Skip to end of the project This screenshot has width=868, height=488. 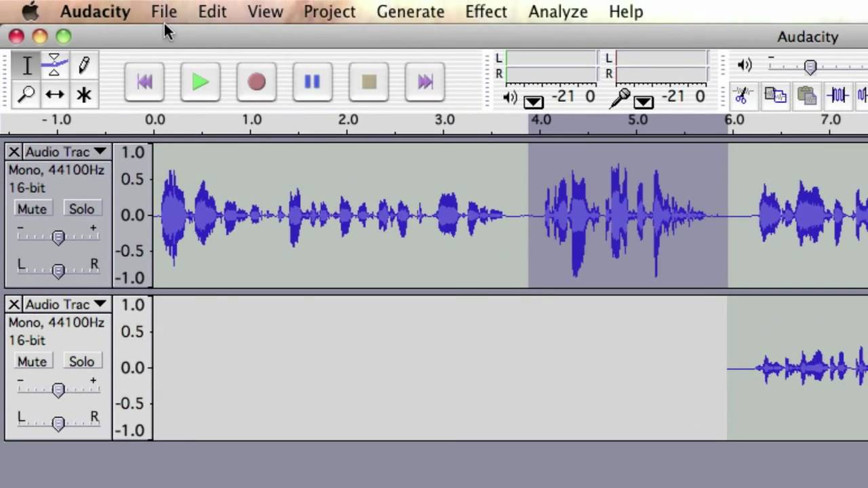pyautogui.click(x=425, y=82)
